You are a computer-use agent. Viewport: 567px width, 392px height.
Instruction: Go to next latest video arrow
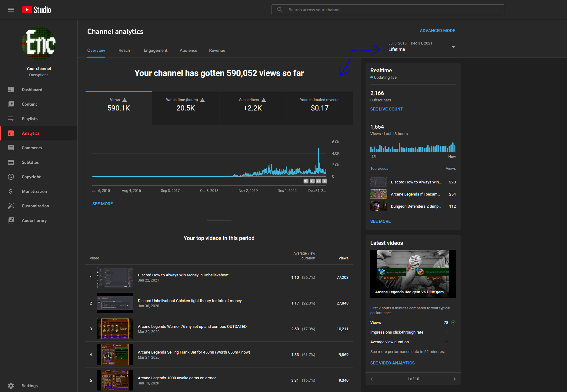(x=454, y=379)
